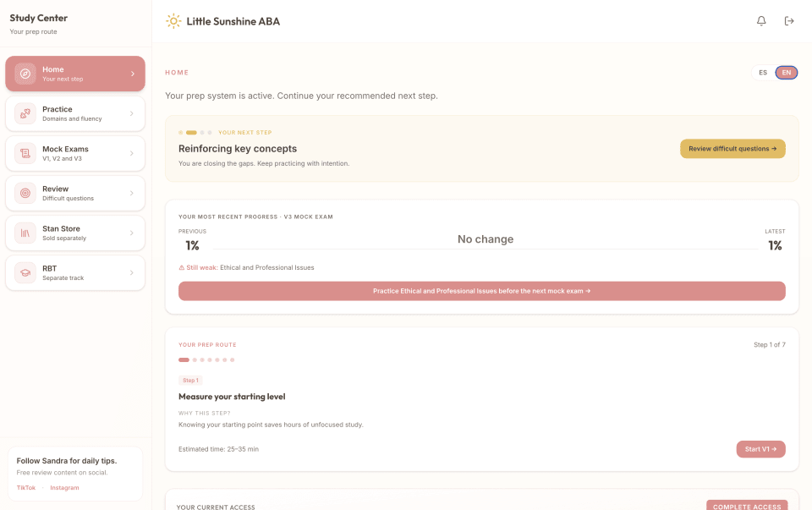Open Practice Domains and fluency

pyautogui.click(x=75, y=113)
